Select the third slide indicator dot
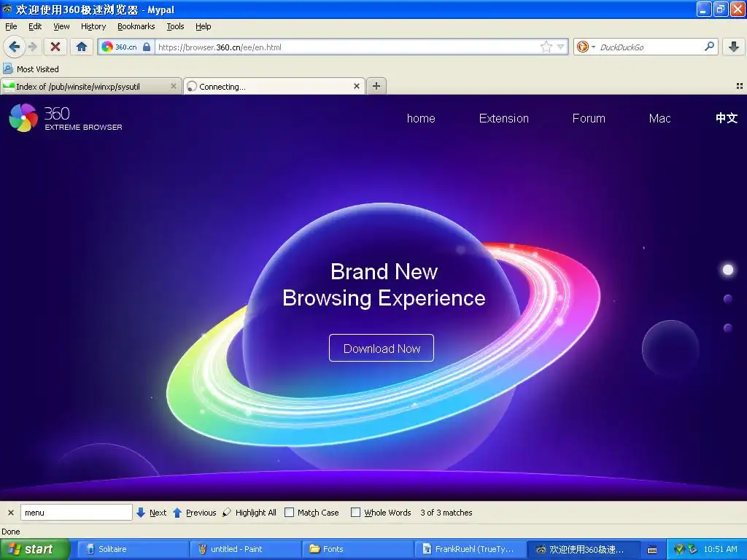This screenshot has width=747, height=560. [727, 328]
